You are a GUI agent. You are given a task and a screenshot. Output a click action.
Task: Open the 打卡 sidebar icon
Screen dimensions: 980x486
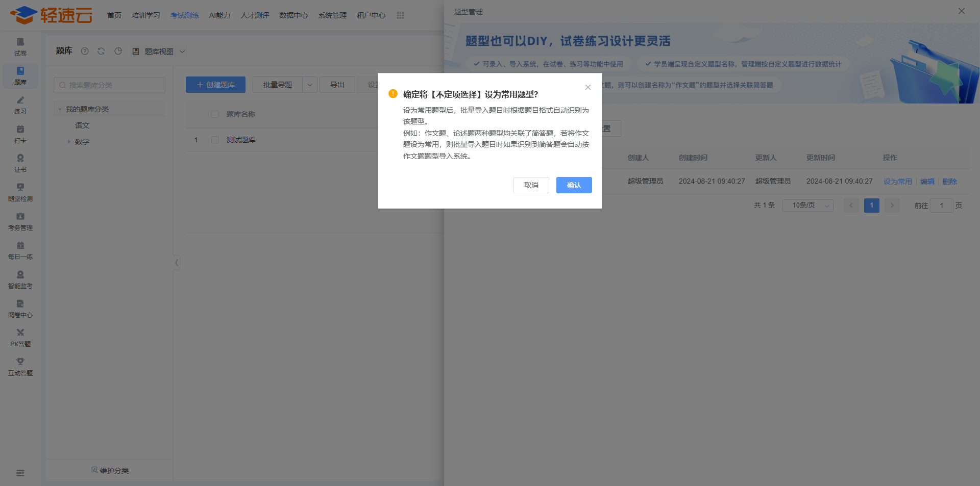point(20,134)
